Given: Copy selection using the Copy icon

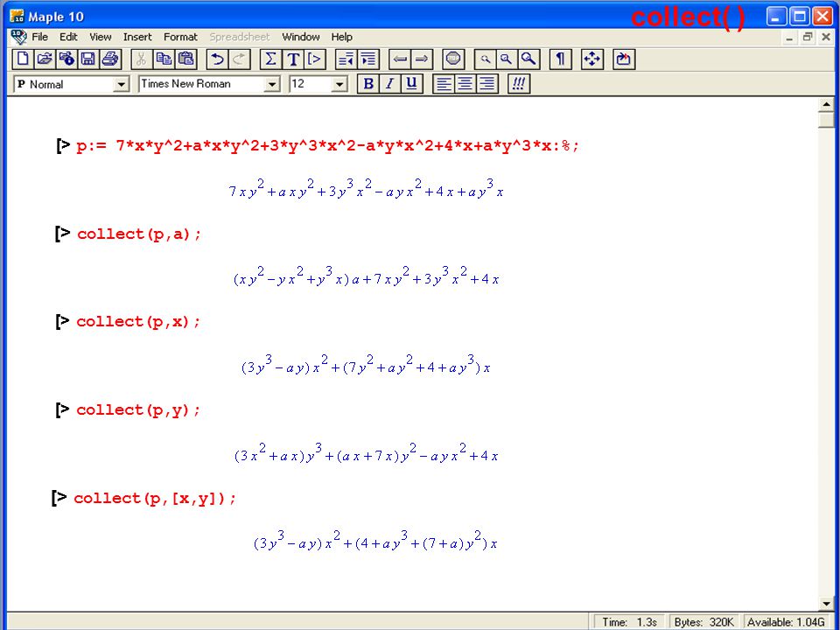Looking at the screenshot, I should [164, 59].
